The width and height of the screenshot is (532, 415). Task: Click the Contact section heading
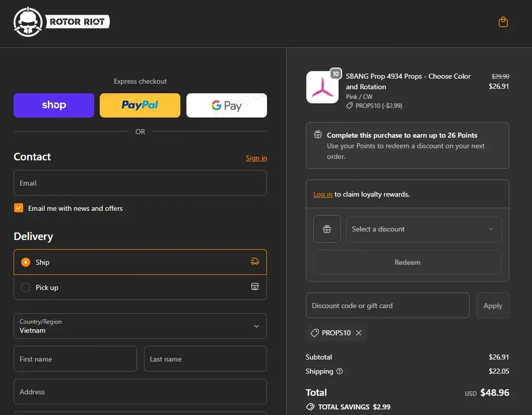32,157
